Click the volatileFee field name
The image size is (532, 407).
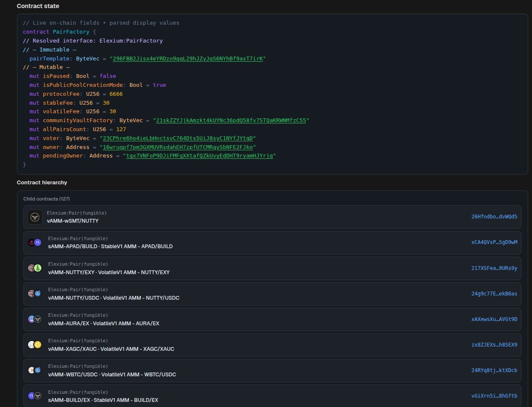(61, 112)
